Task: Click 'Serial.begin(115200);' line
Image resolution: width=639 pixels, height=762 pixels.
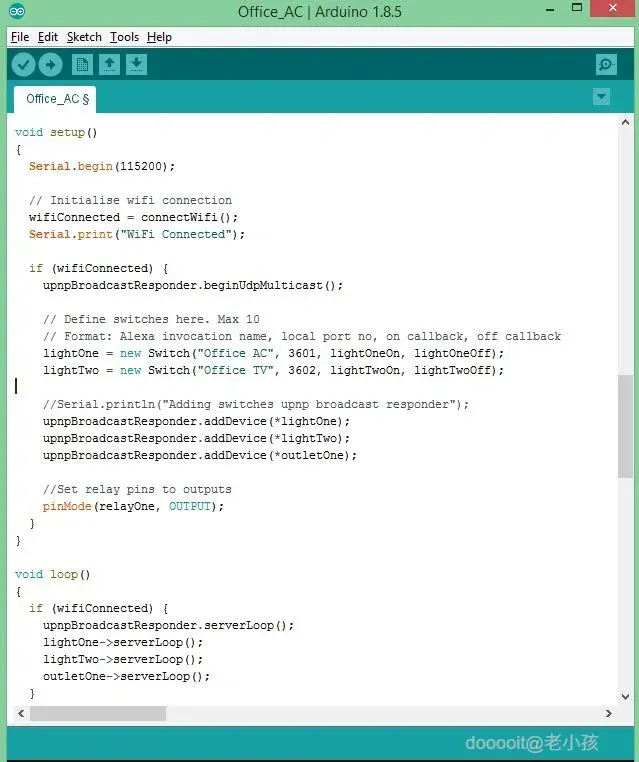Action: [102, 166]
